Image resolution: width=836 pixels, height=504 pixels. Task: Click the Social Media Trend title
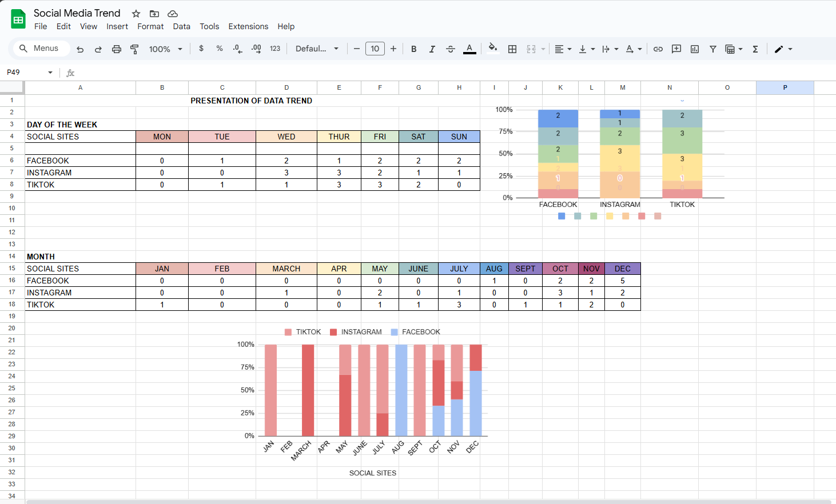77,13
